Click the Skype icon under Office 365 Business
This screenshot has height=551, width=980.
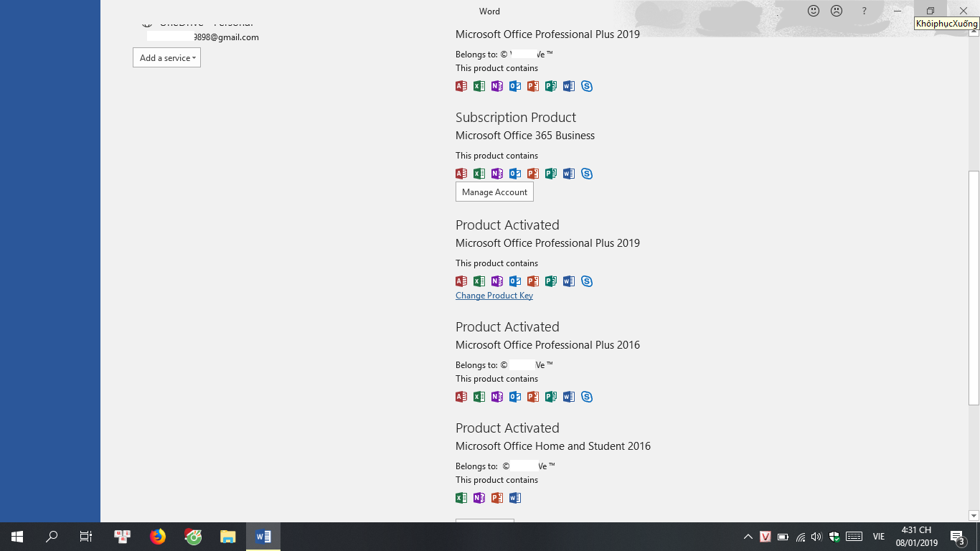click(x=587, y=173)
